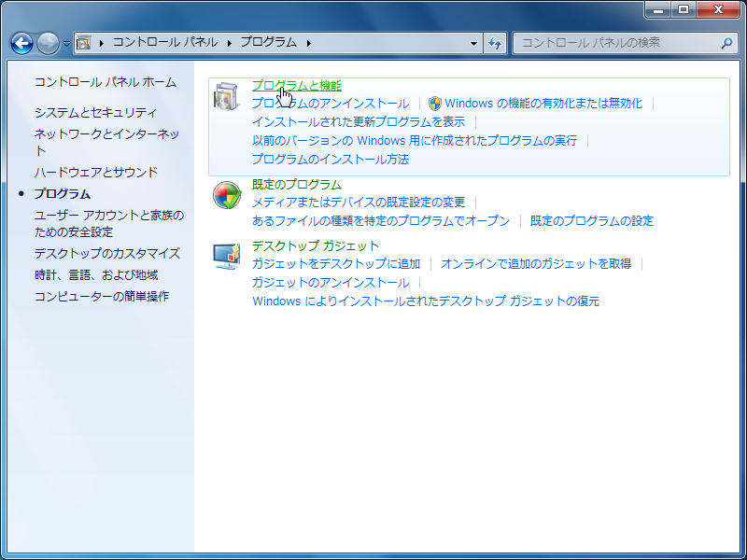The image size is (747, 560).
Task: Click ガジェットのアンインストール link
Action: (x=331, y=283)
